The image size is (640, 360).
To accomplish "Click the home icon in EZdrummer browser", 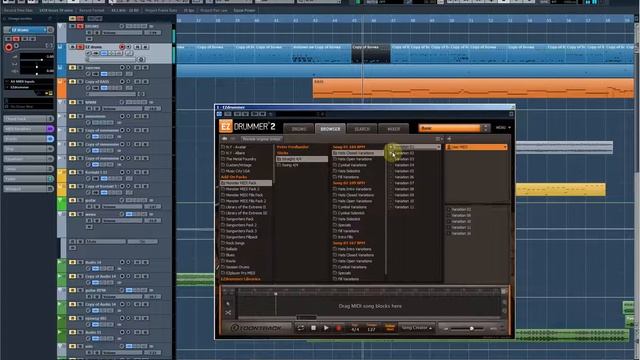I will click(x=225, y=139).
